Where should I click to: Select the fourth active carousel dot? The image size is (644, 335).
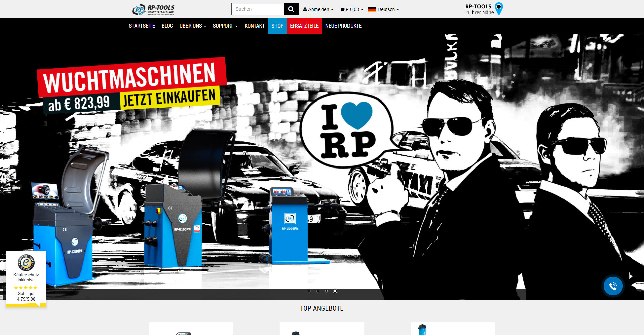[x=335, y=291]
